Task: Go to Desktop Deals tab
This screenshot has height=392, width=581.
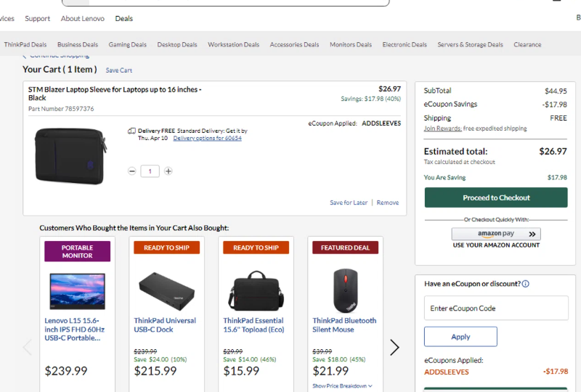Action: pyautogui.click(x=177, y=44)
